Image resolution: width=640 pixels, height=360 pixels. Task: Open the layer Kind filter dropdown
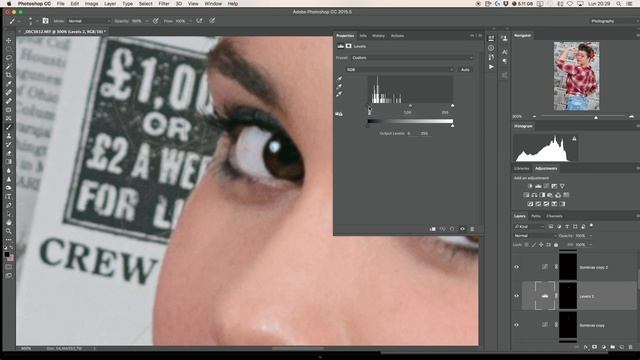[x=529, y=227]
